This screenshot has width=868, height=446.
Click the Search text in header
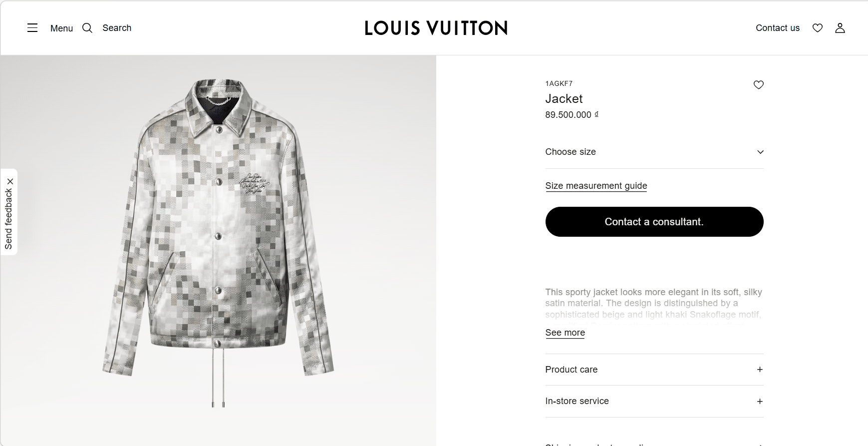coord(117,28)
